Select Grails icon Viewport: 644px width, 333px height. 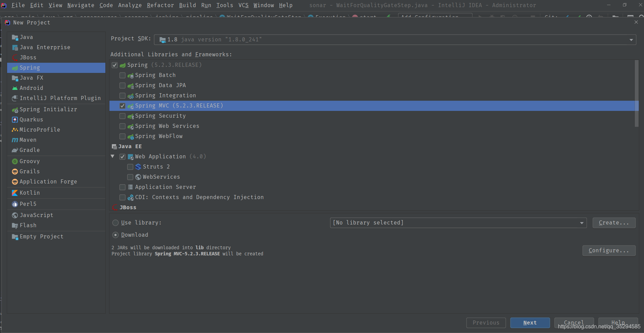click(x=15, y=172)
